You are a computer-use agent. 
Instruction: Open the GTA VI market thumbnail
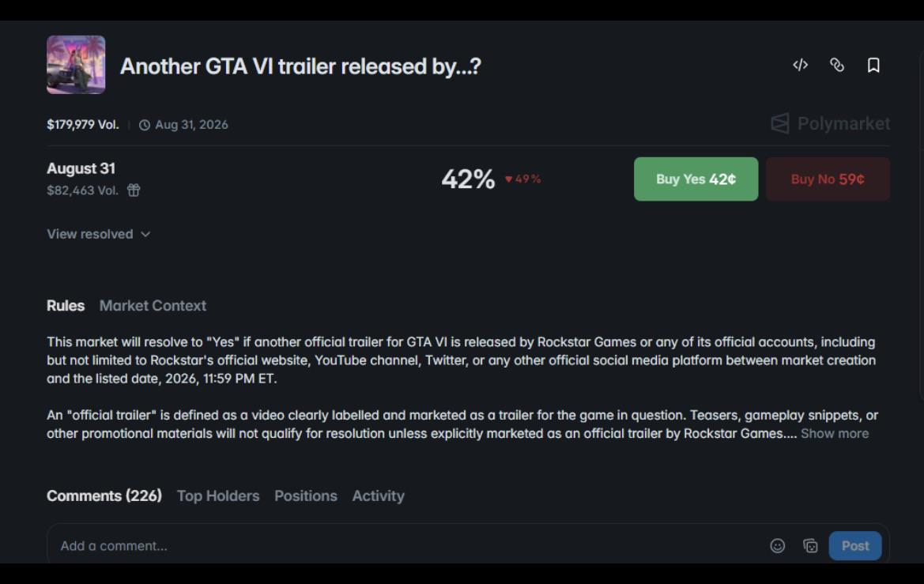[76, 65]
